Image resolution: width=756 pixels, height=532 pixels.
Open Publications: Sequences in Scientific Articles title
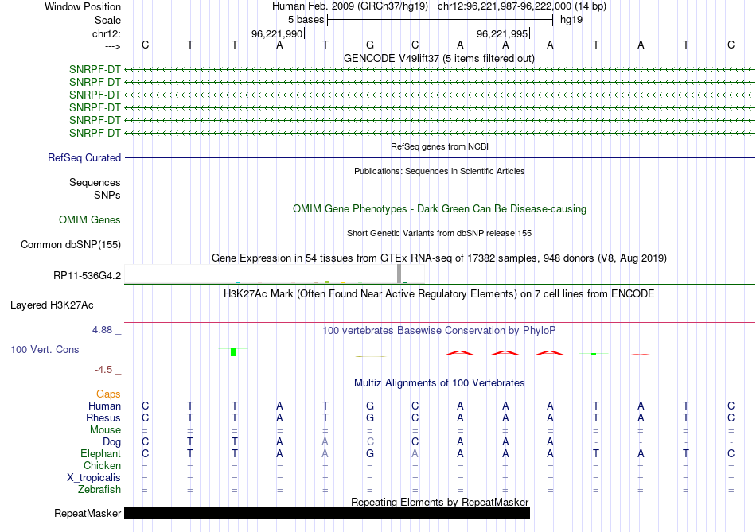(x=439, y=171)
